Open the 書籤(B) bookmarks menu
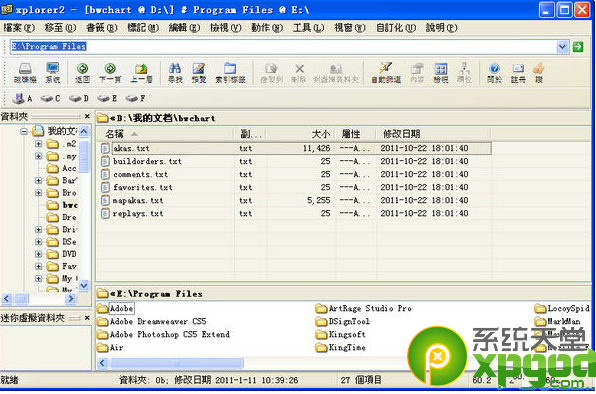596x394 pixels. tap(101, 28)
